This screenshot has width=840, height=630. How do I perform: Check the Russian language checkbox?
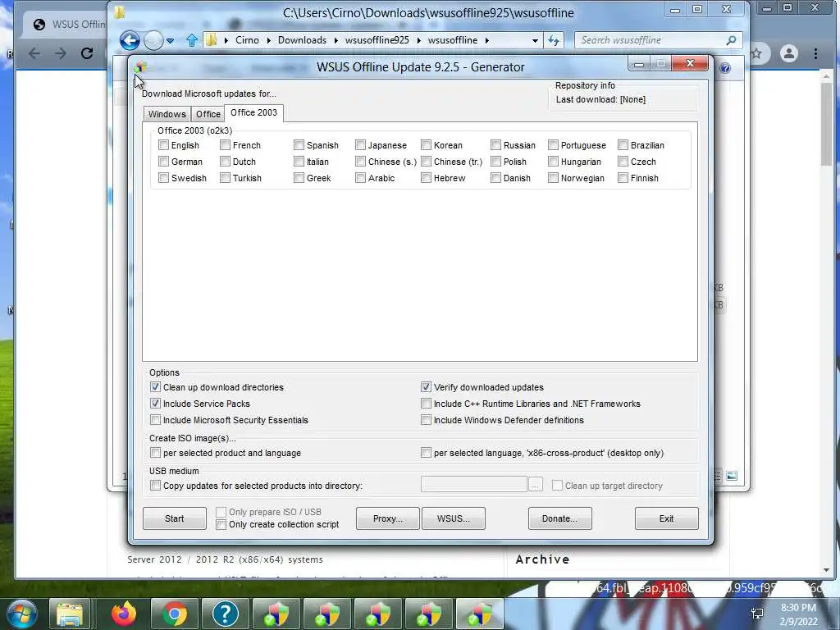(x=495, y=145)
